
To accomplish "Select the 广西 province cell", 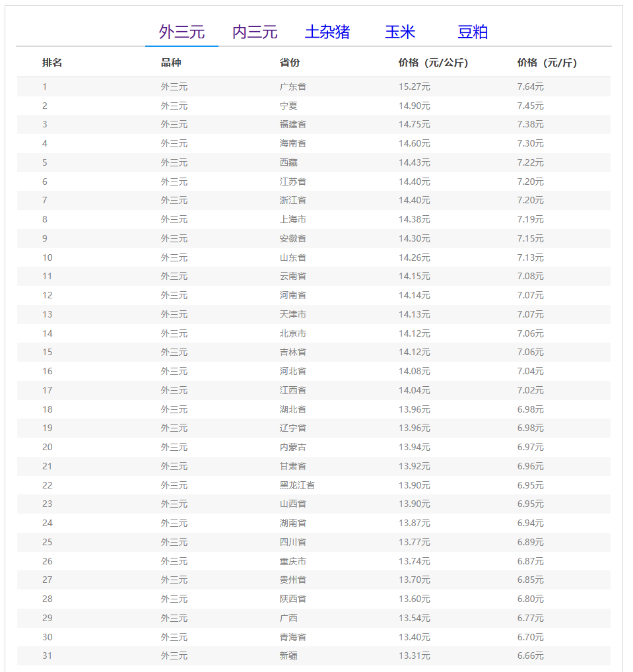I will 288,618.
